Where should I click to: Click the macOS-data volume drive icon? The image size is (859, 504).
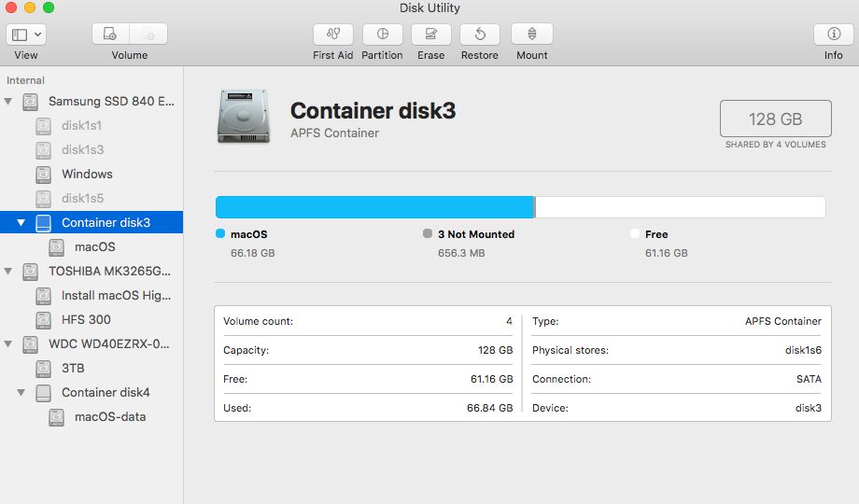[56, 417]
